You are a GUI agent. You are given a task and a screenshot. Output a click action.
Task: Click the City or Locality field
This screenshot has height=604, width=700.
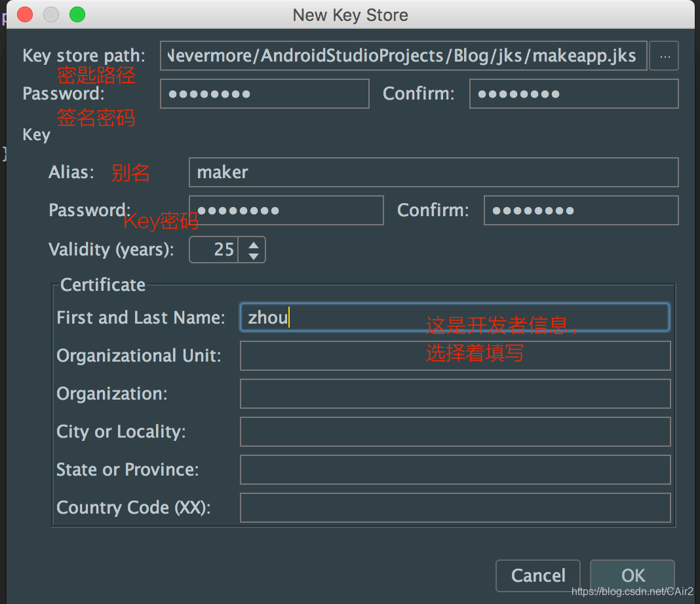[455, 431]
